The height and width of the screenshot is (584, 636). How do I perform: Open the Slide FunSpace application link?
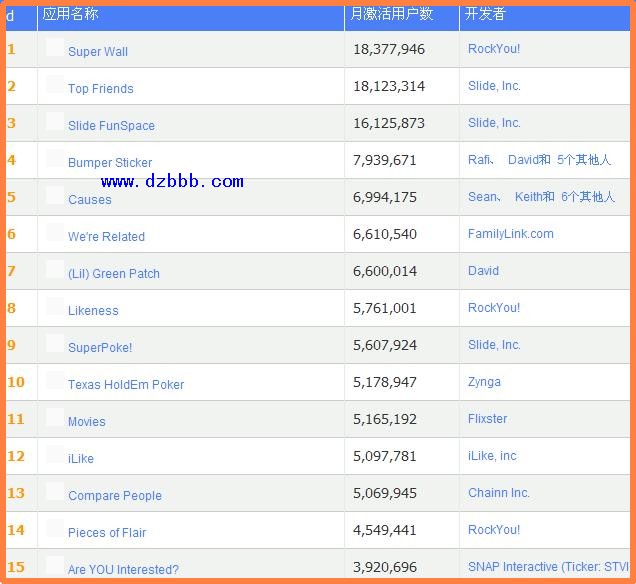(111, 125)
